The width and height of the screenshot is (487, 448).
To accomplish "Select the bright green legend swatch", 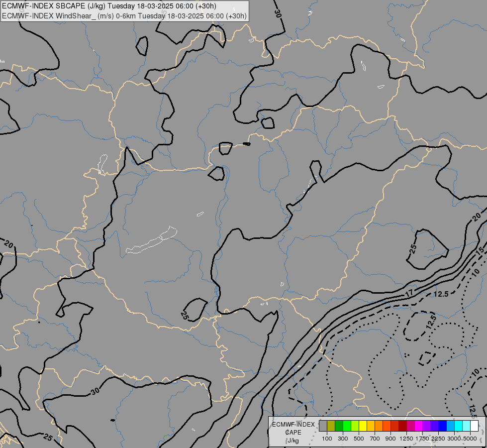I will (347, 426).
